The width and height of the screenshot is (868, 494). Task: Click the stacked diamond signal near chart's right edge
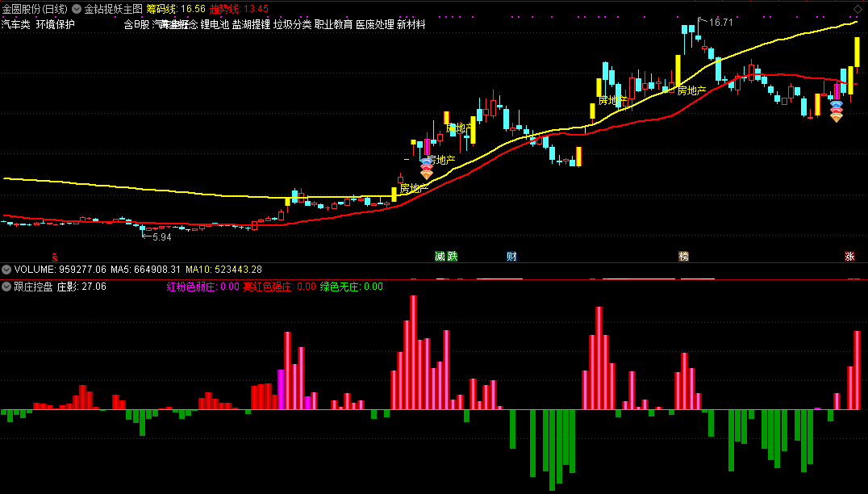(837, 111)
